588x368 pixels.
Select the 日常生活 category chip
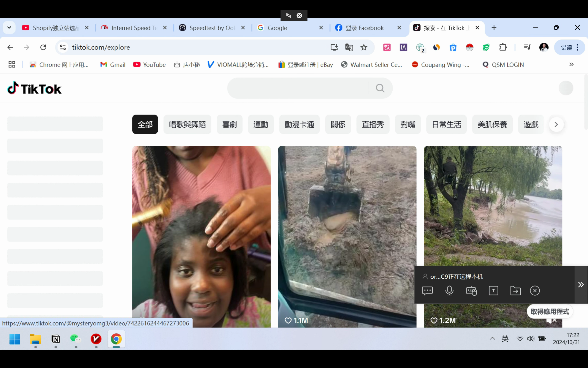pos(446,124)
